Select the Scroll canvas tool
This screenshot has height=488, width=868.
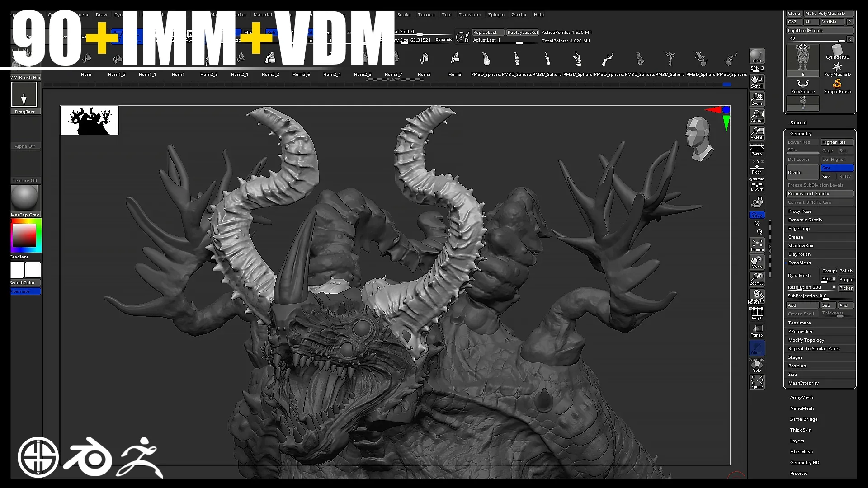tap(757, 82)
